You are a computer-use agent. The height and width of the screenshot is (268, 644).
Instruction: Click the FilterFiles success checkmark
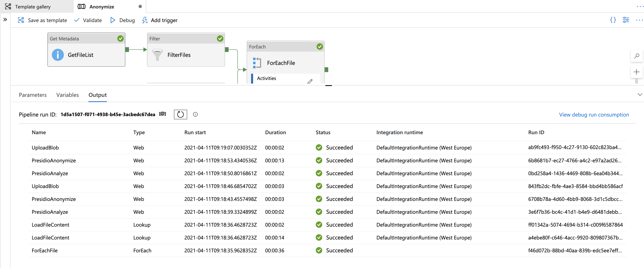[x=220, y=39]
